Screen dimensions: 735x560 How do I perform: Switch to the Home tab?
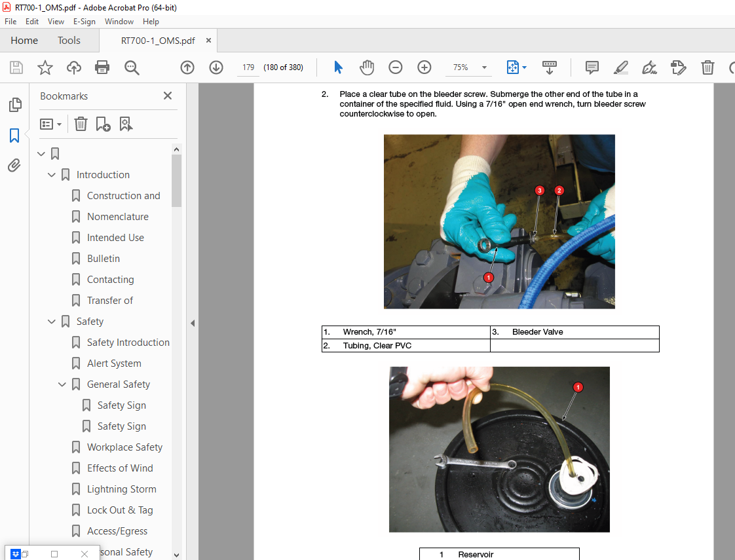tap(24, 41)
